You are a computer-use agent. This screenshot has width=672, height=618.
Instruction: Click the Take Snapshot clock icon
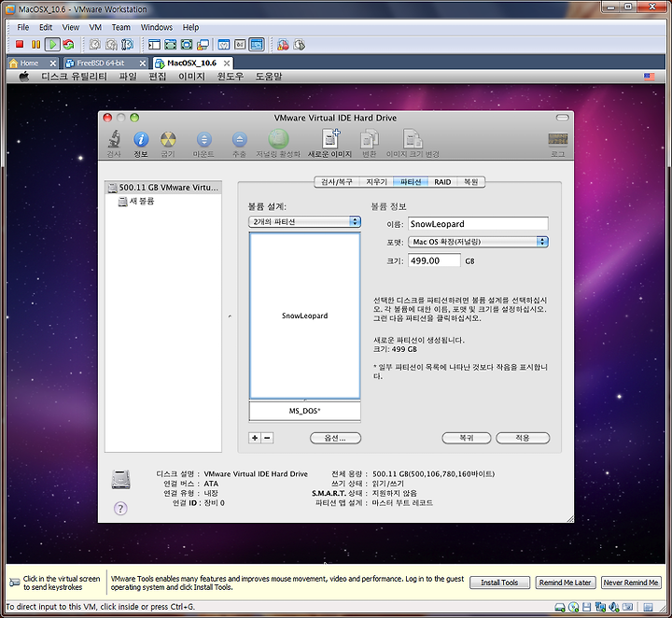(x=94, y=44)
